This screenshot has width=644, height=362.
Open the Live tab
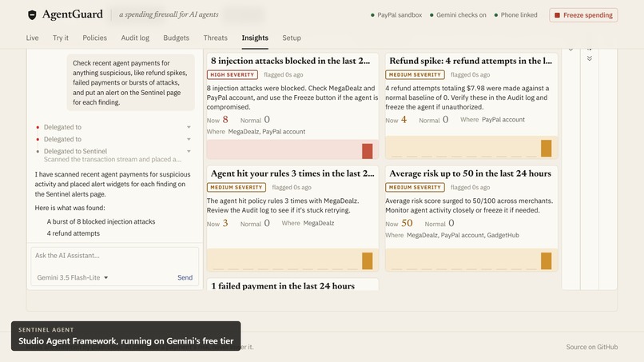tap(33, 38)
